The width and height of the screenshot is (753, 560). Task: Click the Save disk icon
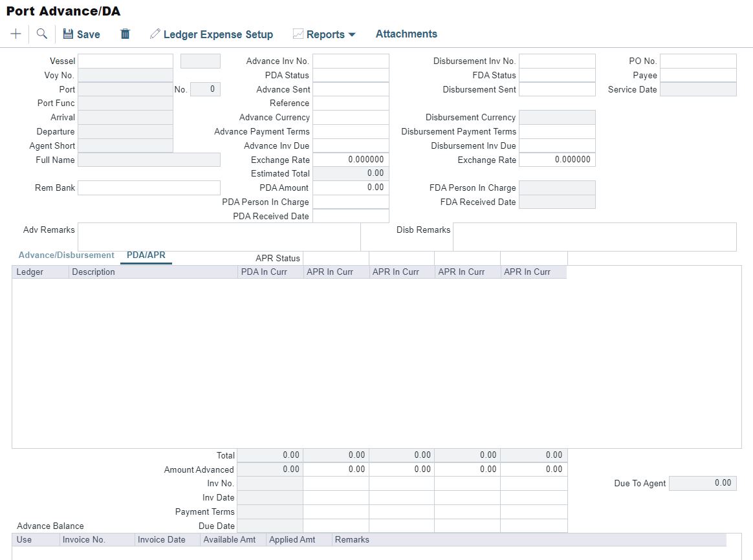pos(69,34)
